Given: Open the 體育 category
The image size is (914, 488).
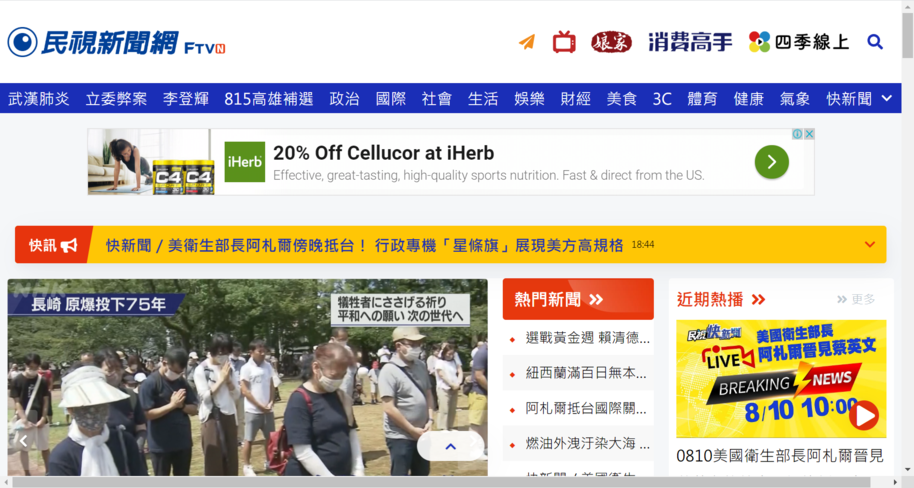Looking at the screenshot, I should [x=702, y=99].
